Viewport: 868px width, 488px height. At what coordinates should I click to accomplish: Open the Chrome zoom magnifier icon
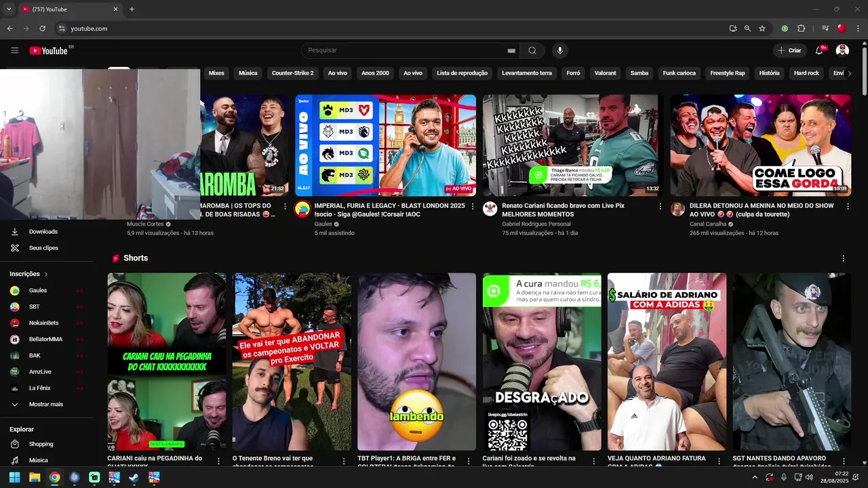pyautogui.click(x=747, y=28)
